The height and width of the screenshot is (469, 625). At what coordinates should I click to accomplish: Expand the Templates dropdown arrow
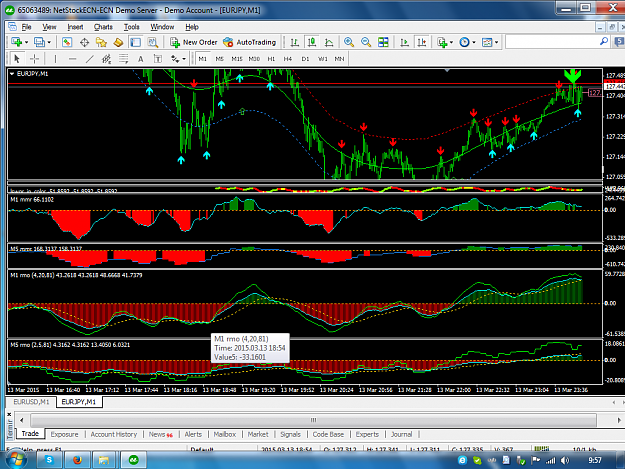click(497, 42)
